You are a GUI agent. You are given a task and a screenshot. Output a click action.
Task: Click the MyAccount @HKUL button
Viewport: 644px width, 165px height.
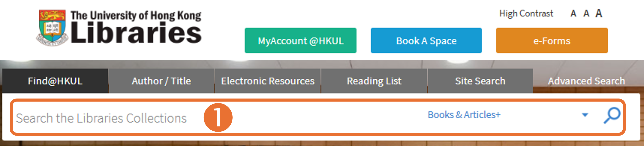click(x=300, y=41)
